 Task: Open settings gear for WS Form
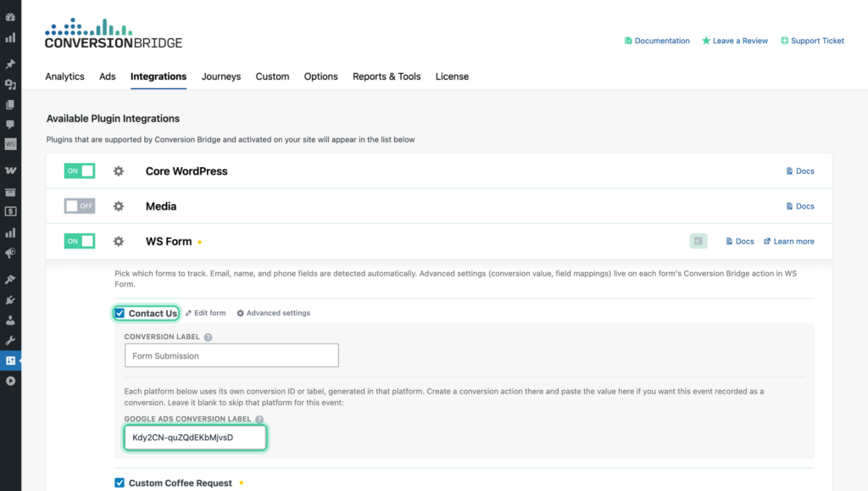pos(119,242)
